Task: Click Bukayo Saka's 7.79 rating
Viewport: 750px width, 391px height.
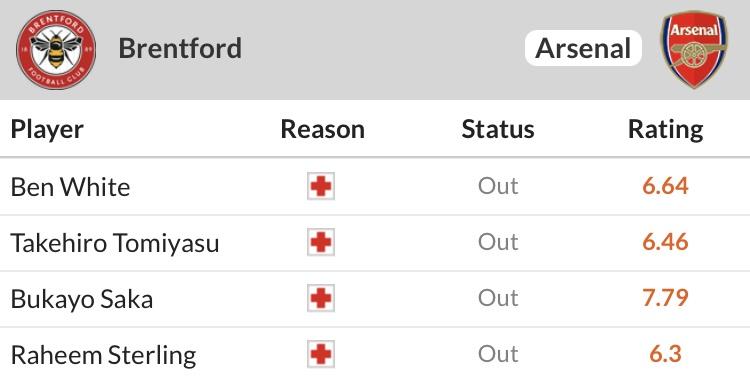Action: [665, 298]
